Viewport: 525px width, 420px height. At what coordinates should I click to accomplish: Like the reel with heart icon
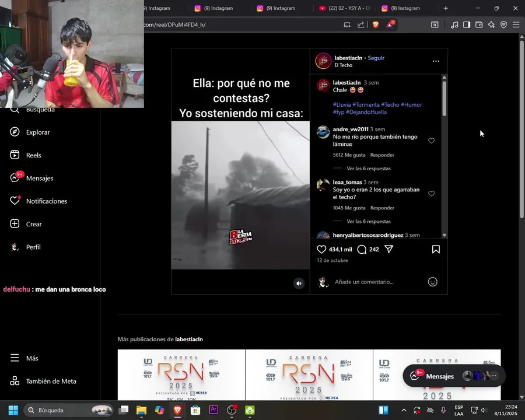click(321, 249)
